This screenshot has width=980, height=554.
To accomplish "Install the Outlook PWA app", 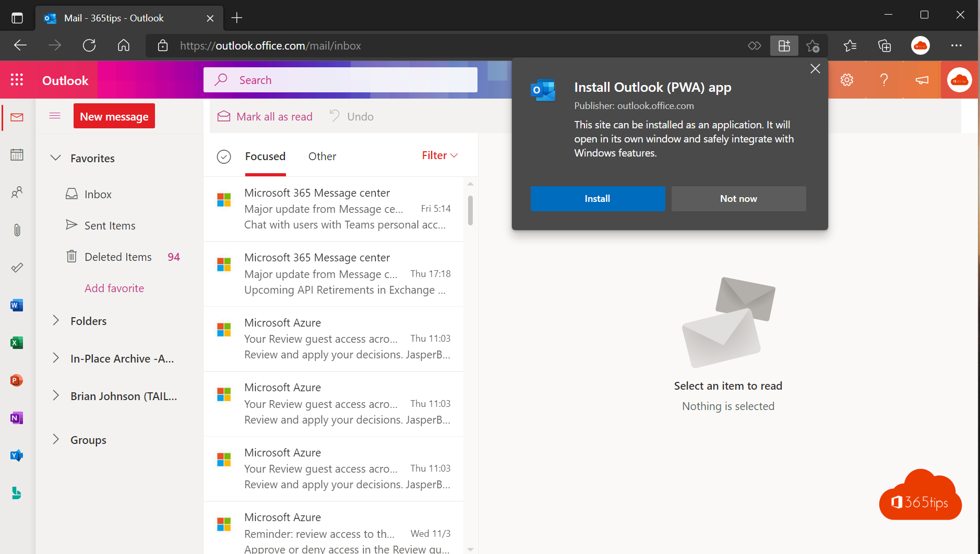I will click(x=597, y=198).
